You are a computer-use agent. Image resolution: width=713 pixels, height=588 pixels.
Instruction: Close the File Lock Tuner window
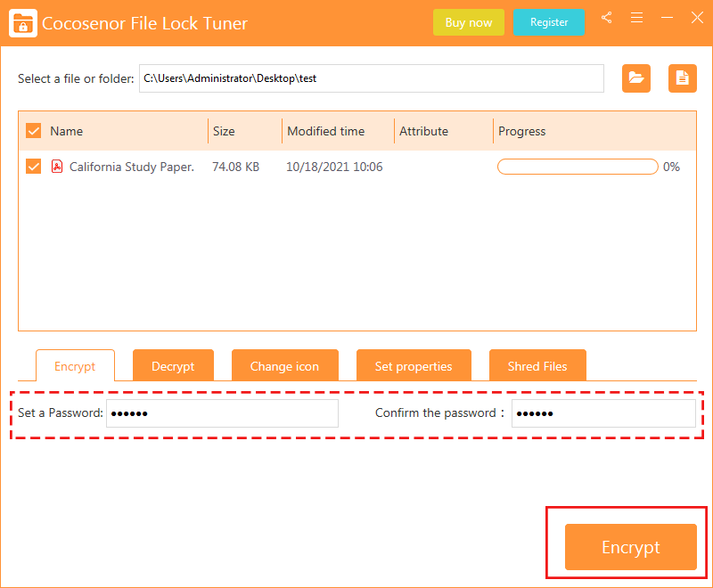(697, 18)
